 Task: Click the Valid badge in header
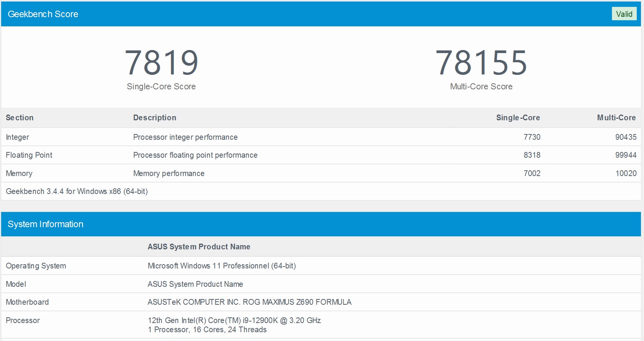click(624, 14)
